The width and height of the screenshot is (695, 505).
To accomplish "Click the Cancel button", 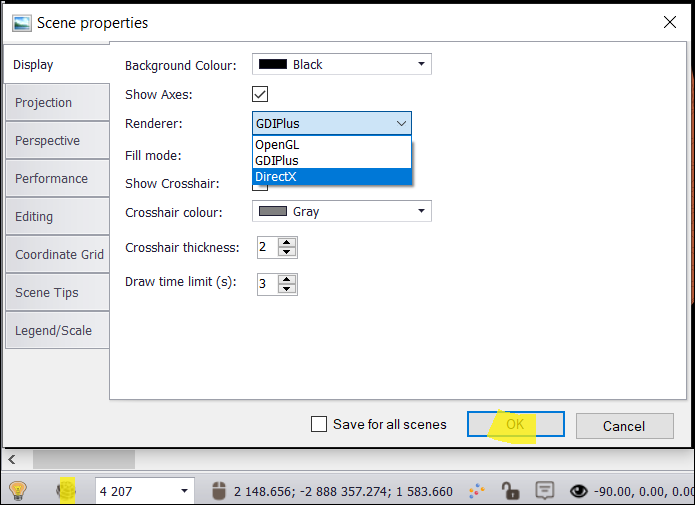I will point(623,425).
